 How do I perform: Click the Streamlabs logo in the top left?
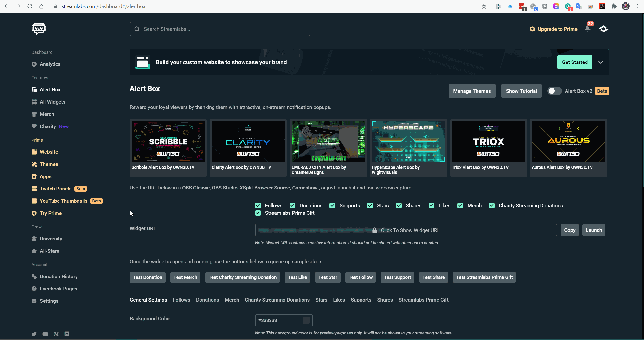tap(39, 28)
